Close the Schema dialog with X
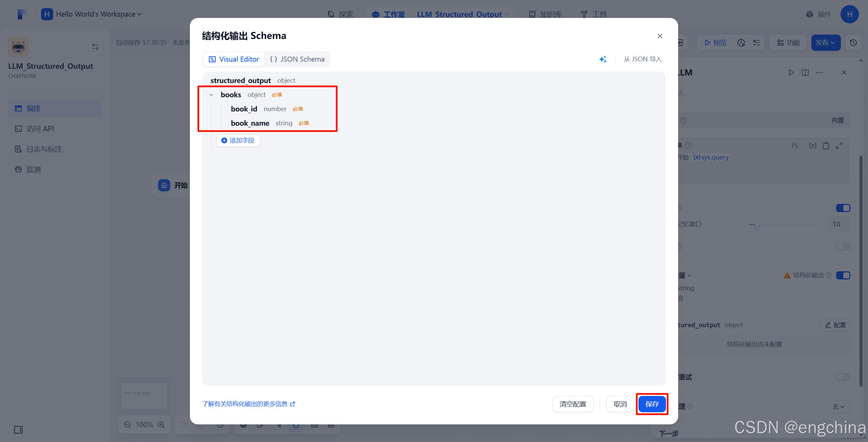The height and width of the screenshot is (442, 868). tap(659, 36)
